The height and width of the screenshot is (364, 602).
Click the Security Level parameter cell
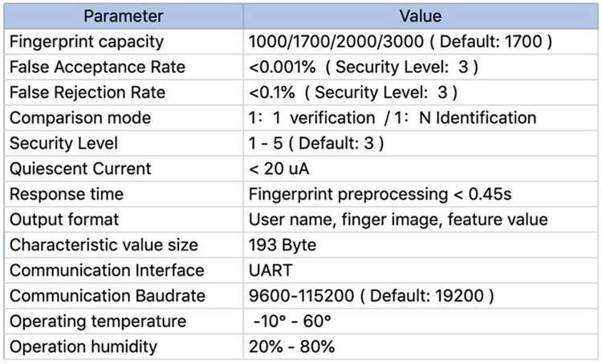64,144
